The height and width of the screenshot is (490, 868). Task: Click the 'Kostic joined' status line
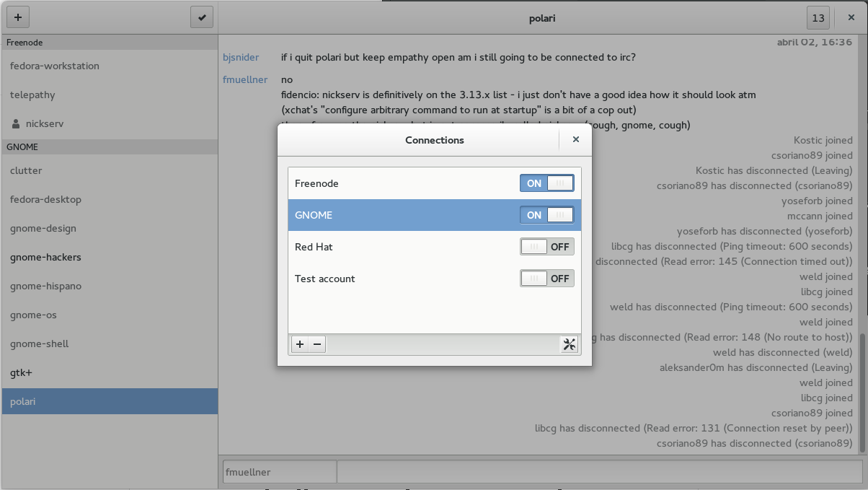click(x=823, y=140)
